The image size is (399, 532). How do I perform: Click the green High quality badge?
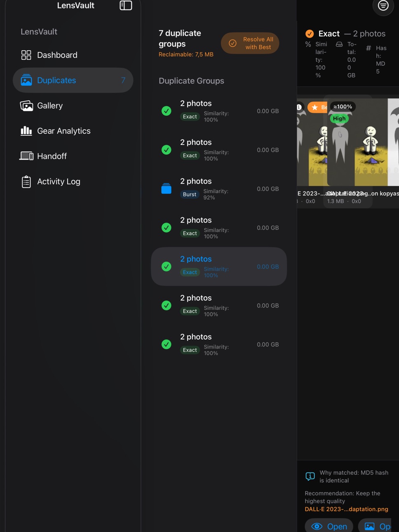tap(339, 118)
